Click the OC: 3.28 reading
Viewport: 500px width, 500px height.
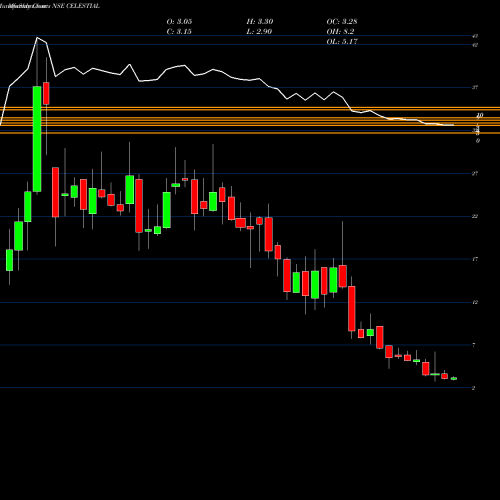pos(342,21)
